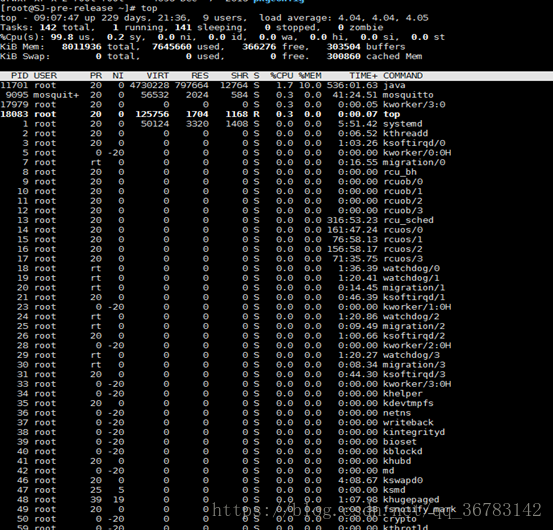Click the COMMAND column header

click(x=403, y=76)
